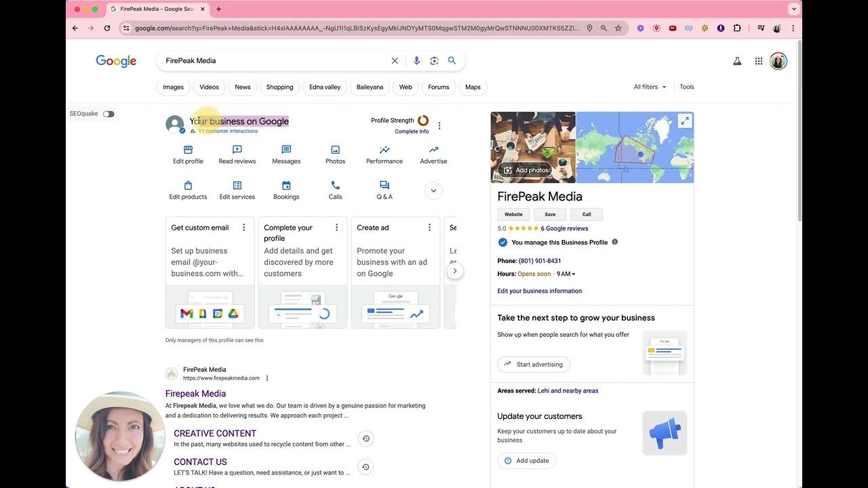Open Google account avatar
The height and width of the screenshot is (488, 868).
(778, 61)
